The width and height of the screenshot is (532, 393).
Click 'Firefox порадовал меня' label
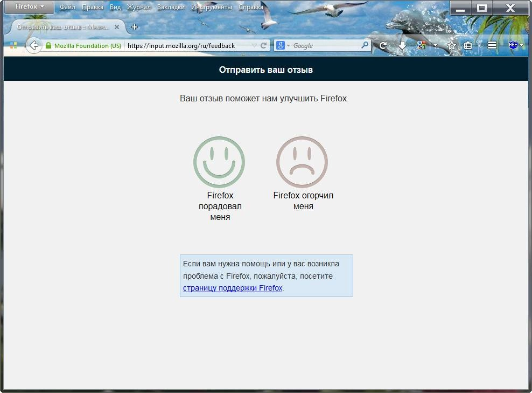(x=220, y=206)
